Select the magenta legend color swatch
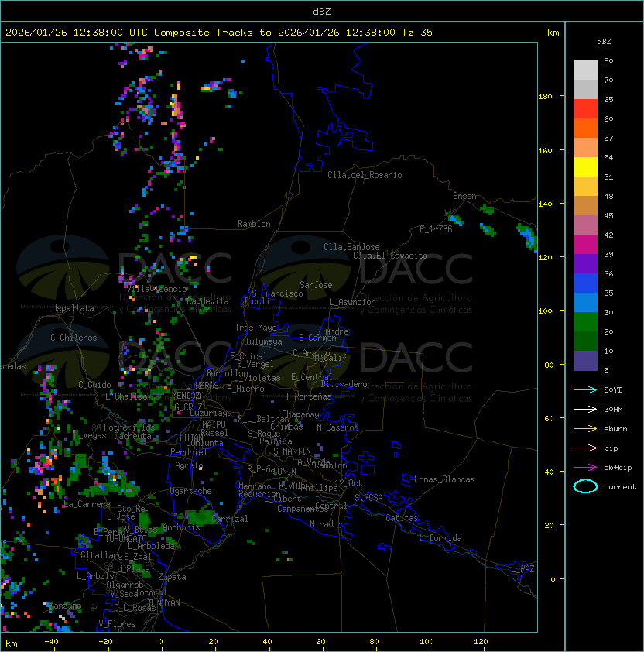Screen dimensions: 644x652 [x=585, y=245]
